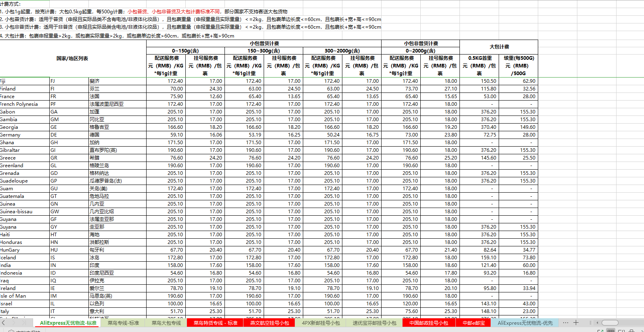Click the 法属波里尼西亚 cell
The height and width of the screenshot is (332, 644).
(x=117, y=104)
